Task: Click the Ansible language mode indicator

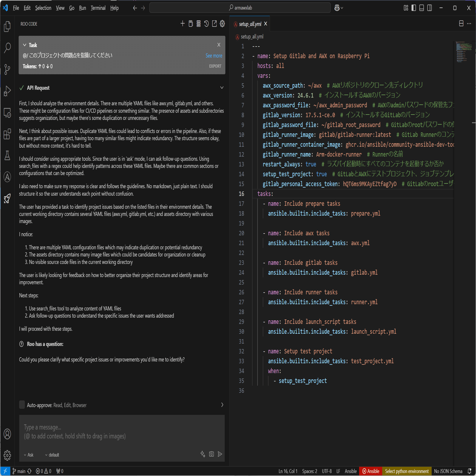Action: pos(351,471)
